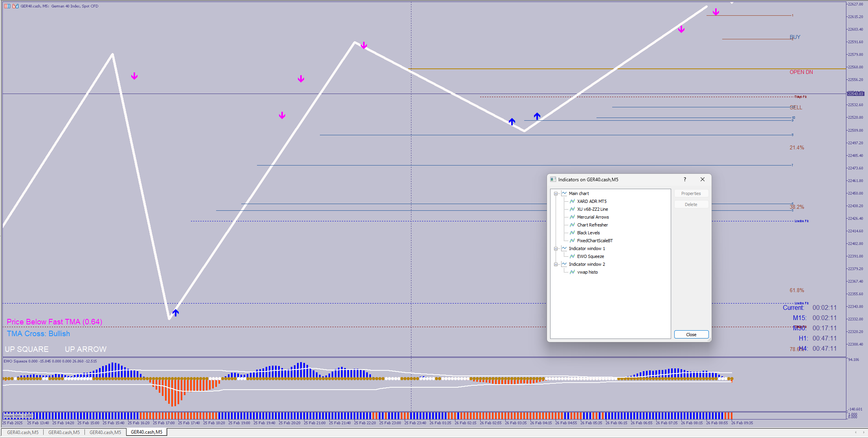The image size is (868, 438).
Task: Collapse the Indicator window 2 node
Action: point(556,264)
